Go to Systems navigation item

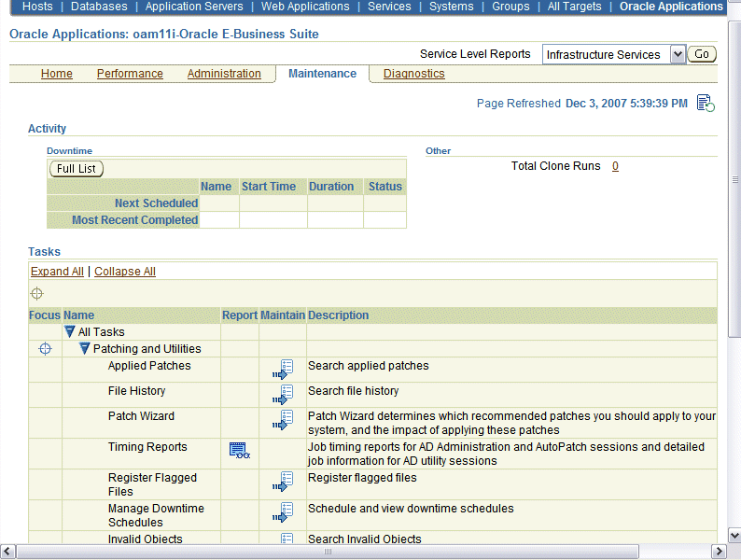pos(452,7)
